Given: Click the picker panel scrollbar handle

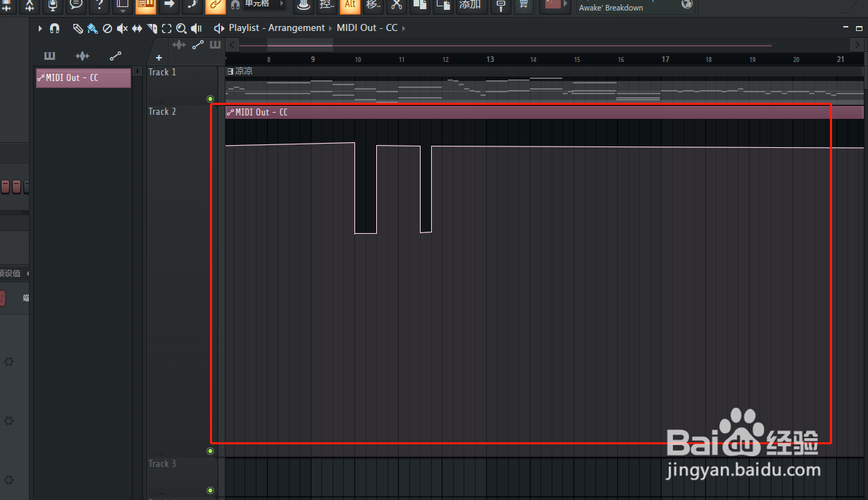Looking at the screenshot, I should [x=137, y=71].
